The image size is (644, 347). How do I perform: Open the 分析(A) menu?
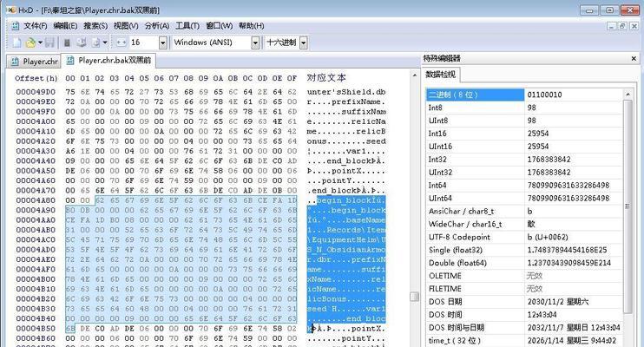[x=156, y=26]
